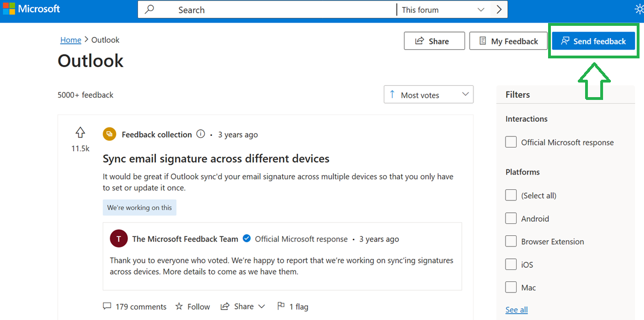Click the Microsoft Feedback Team avatar
Image resolution: width=644 pixels, height=320 pixels.
pyautogui.click(x=119, y=239)
